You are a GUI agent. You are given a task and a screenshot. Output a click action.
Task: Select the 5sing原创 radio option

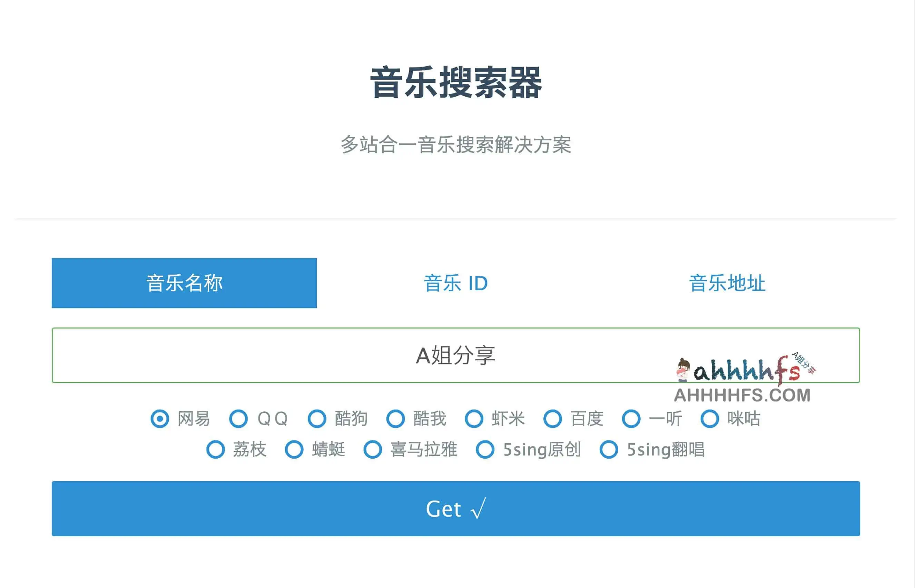pyautogui.click(x=485, y=450)
